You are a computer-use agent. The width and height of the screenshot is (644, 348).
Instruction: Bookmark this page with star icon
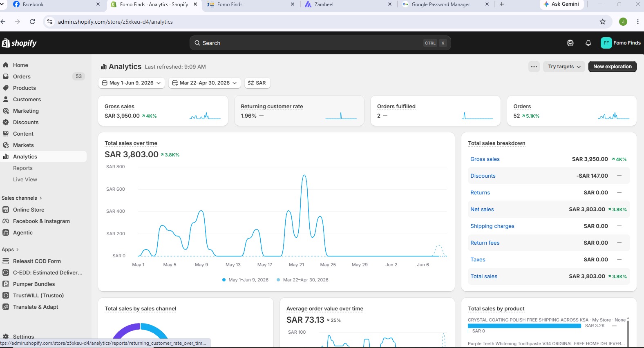click(x=603, y=22)
